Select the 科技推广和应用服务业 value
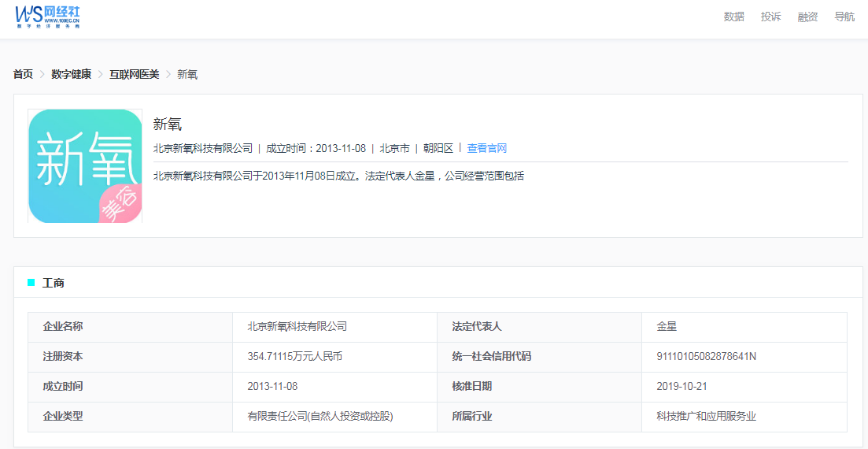The image size is (868, 449). coord(707,416)
